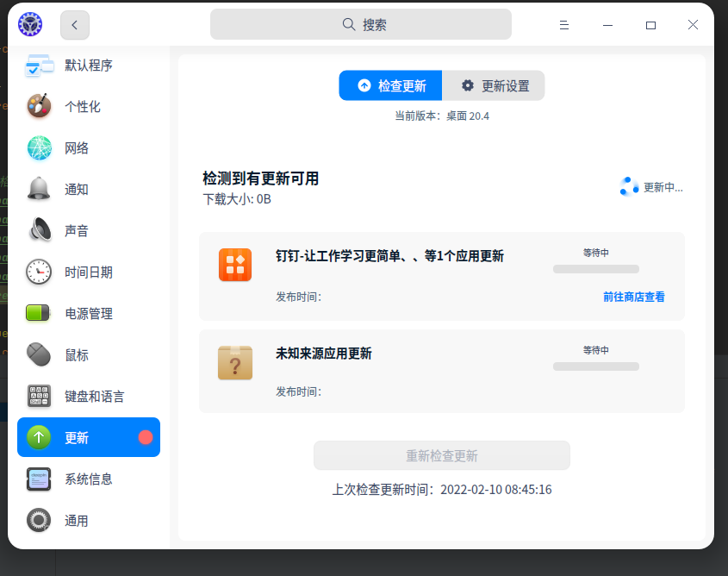Open the hamburger menu at top right
Screen dimensions: 728x576
coord(564,25)
